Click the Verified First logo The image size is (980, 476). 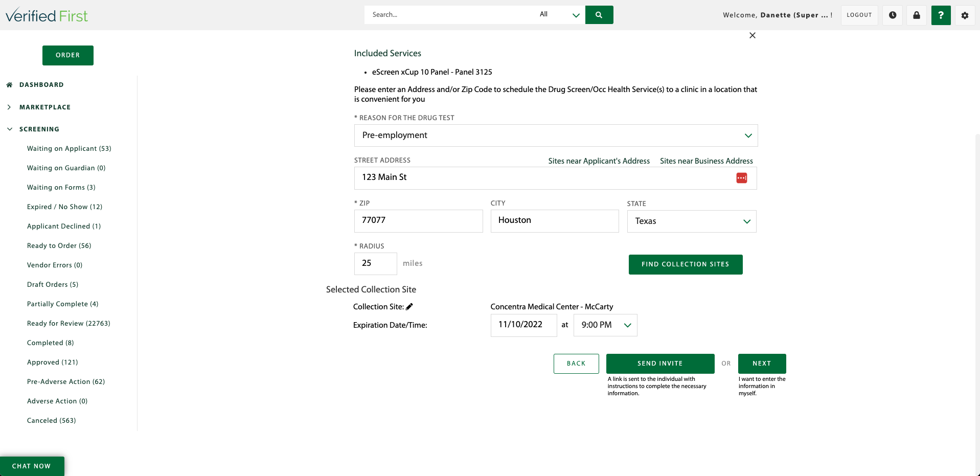47,15
